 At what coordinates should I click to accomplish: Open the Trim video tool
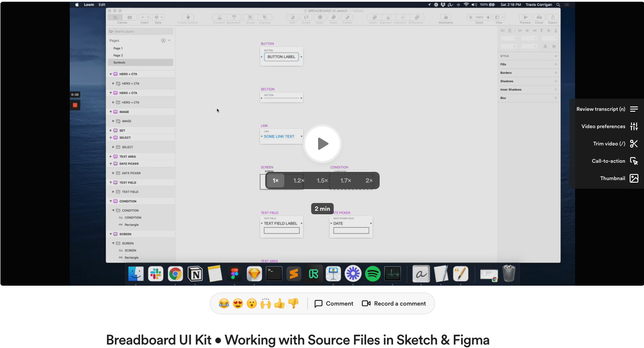pos(615,144)
